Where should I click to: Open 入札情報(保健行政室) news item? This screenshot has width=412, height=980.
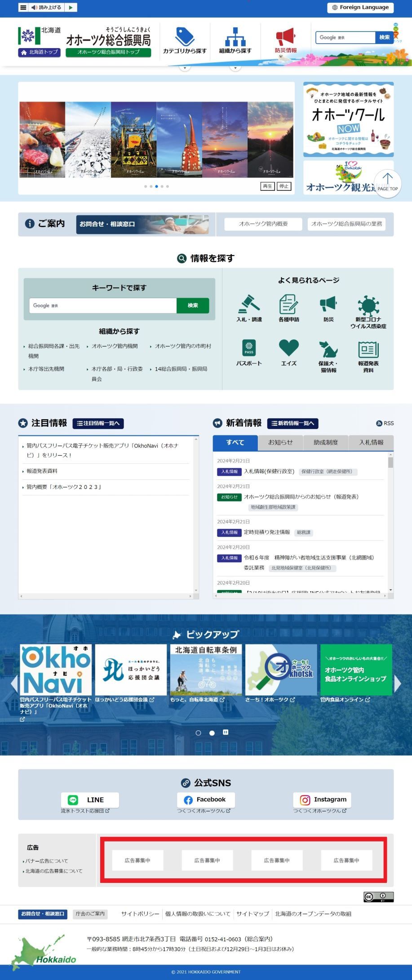point(269,471)
